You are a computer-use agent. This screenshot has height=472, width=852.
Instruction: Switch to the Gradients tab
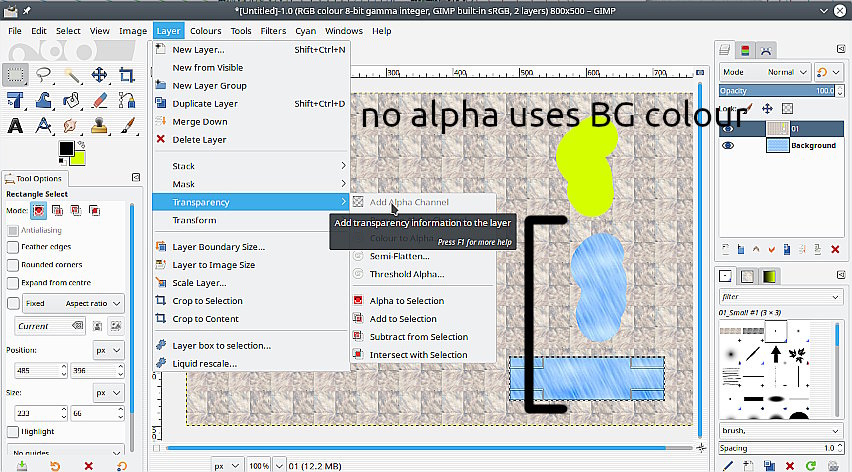coord(769,276)
